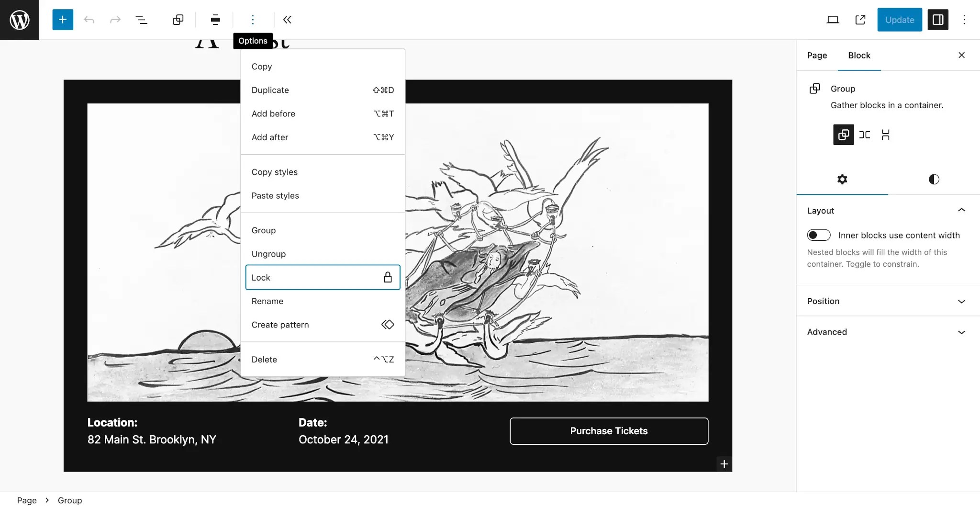Open the Document Overview list view

point(142,20)
